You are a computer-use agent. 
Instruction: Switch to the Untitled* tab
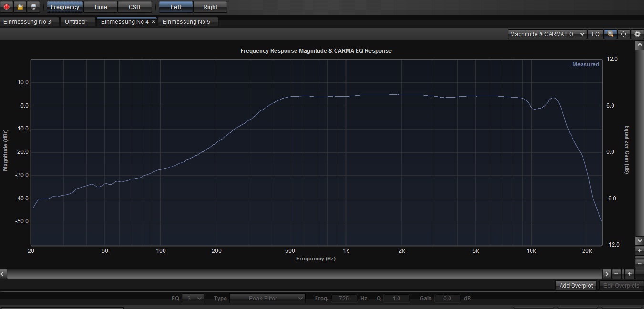(x=76, y=22)
